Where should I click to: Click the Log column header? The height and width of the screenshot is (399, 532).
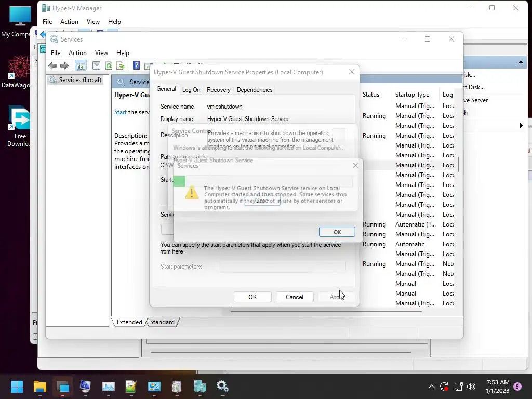tap(447, 95)
